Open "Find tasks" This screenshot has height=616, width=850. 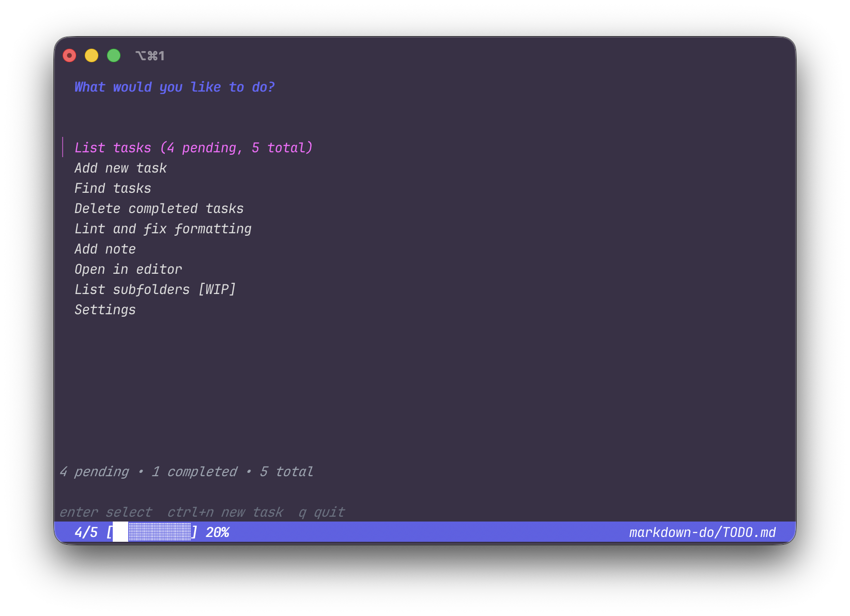pyautogui.click(x=112, y=188)
